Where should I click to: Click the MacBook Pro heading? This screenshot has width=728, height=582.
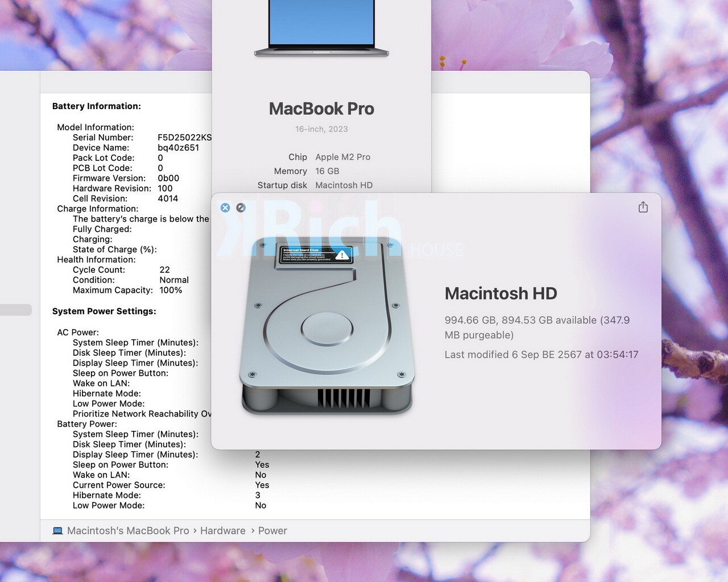click(x=321, y=109)
